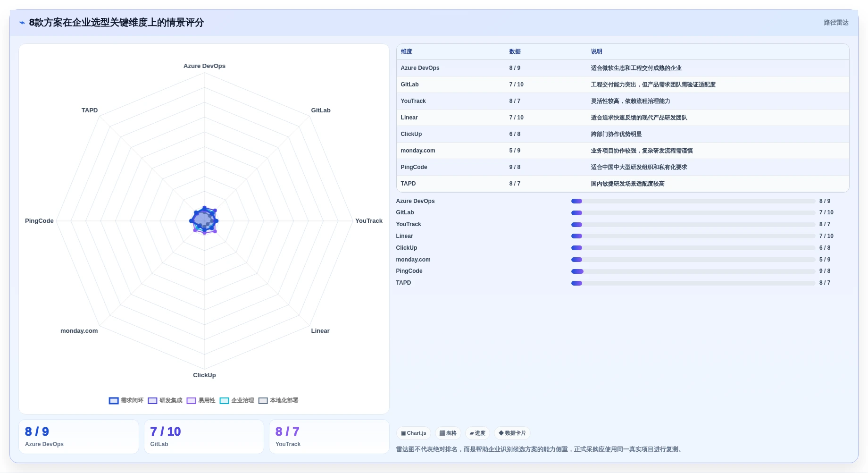
Task: Click the 雷达图不代表绝对排名 footer note
Action: tap(540, 449)
